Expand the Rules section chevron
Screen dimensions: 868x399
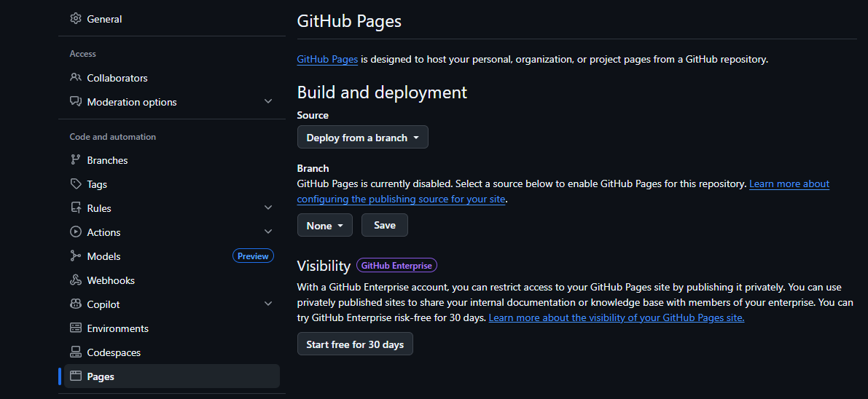click(x=268, y=208)
